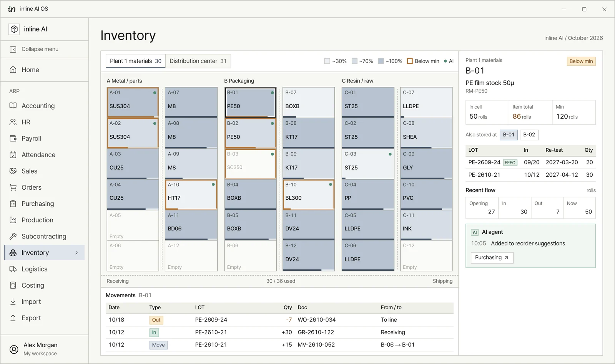Click the ~30% legend swatch
This screenshot has height=364, width=615.
coord(327,61)
